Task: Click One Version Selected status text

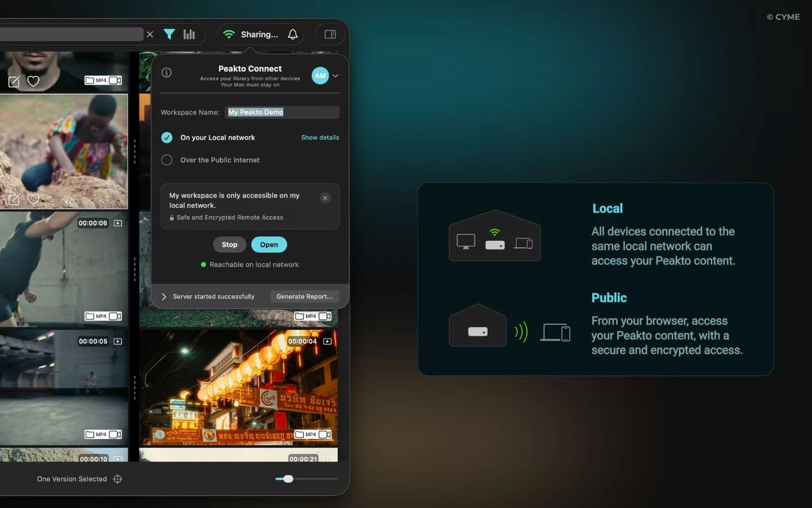Action: (x=72, y=479)
